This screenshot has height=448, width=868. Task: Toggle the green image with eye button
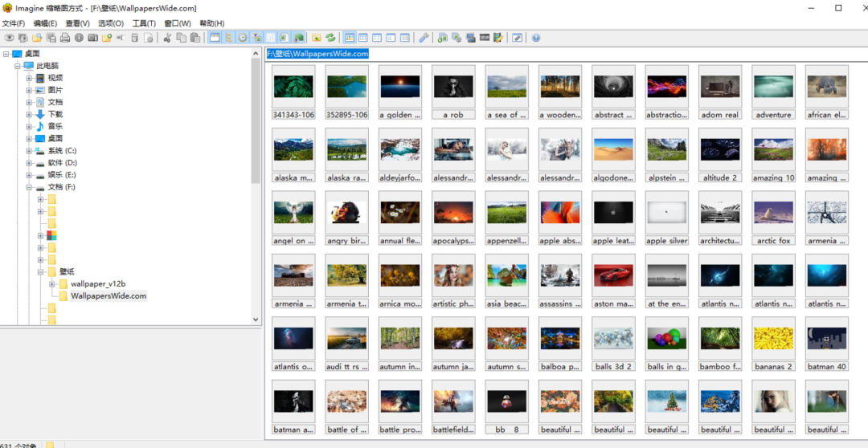(298, 38)
